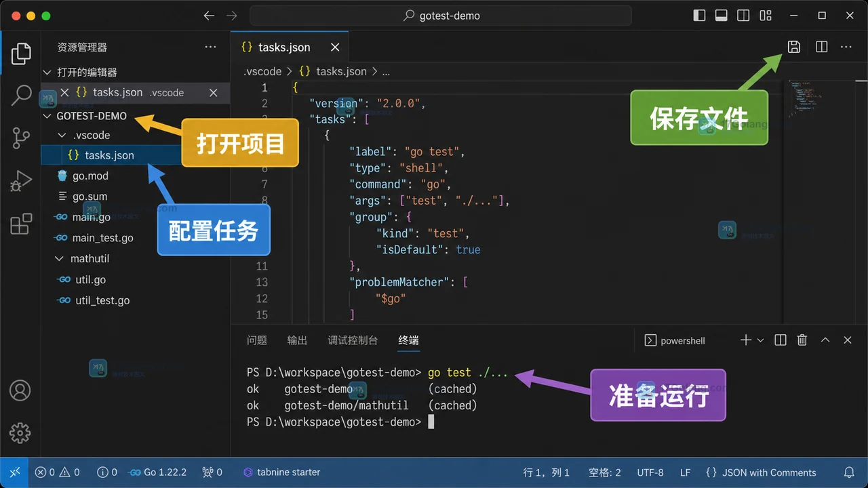Open the Source Control view icon
This screenshot has width=868, height=488.
[21, 138]
